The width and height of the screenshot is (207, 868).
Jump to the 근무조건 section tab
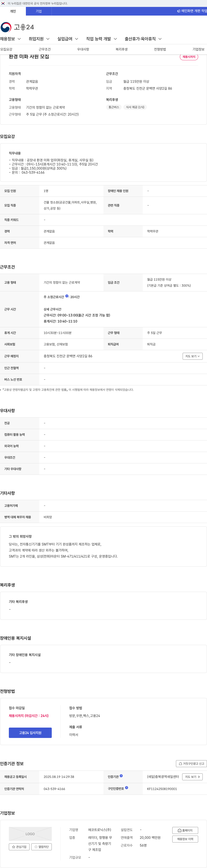coord(44,49)
